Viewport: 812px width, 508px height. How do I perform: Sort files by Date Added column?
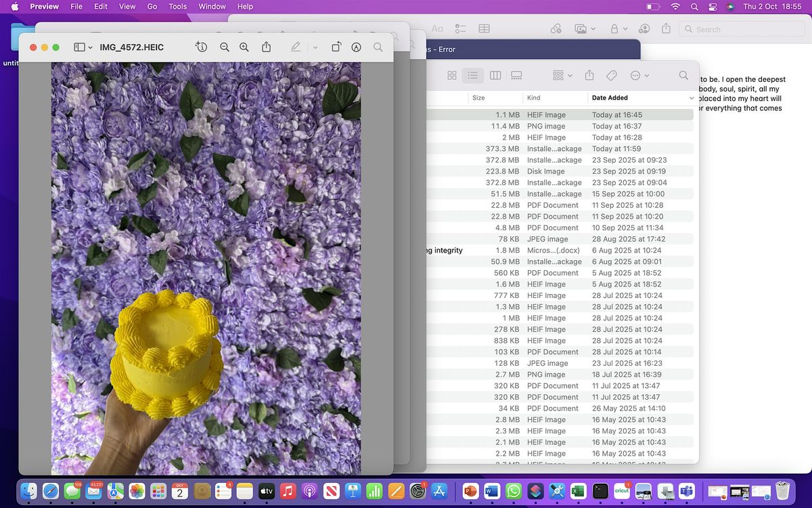click(x=610, y=98)
